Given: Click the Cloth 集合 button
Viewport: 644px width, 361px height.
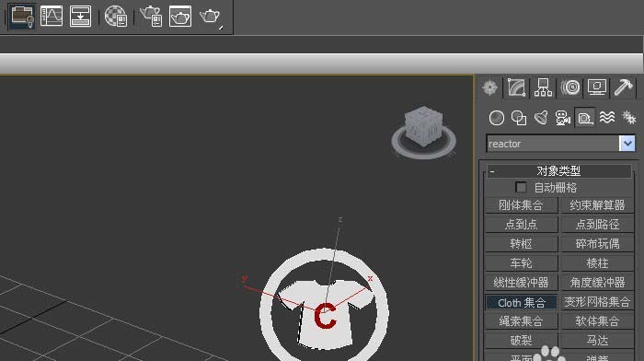Looking at the screenshot, I should (521, 302).
